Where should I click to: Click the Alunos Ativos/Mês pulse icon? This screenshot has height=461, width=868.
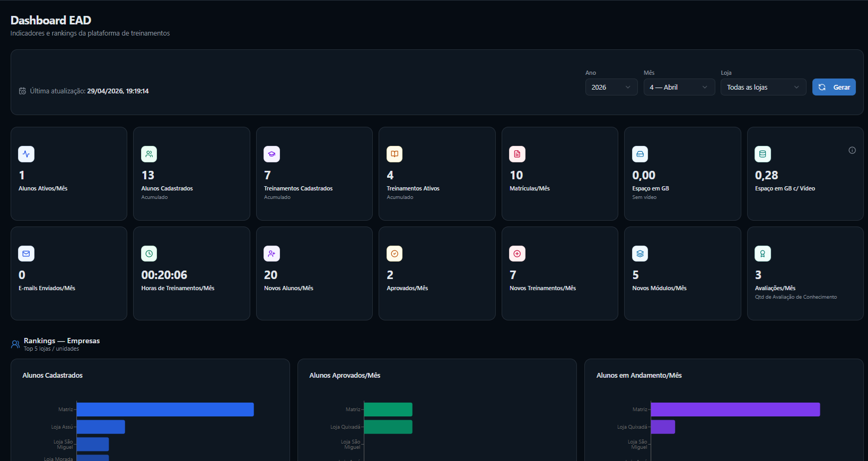pyautogui.click(x=27, y=154)
